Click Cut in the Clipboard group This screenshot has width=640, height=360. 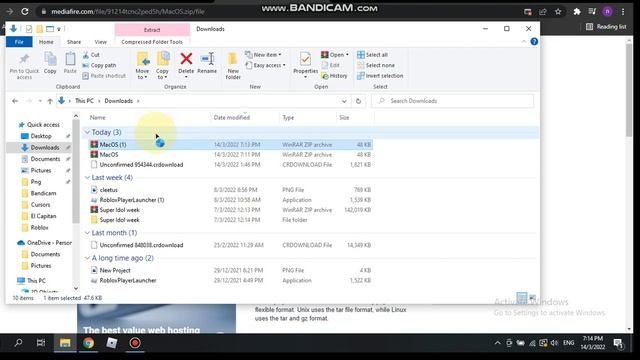(x=91, y=55)
